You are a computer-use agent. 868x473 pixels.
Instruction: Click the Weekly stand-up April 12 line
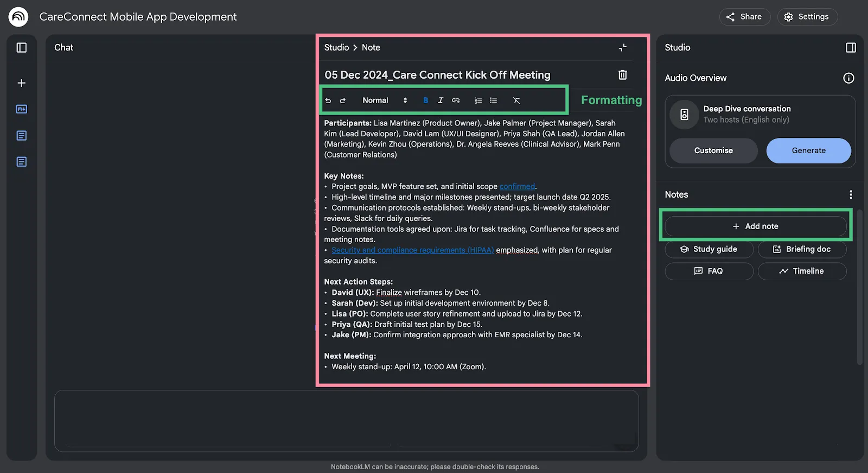[x=409, y=367]
